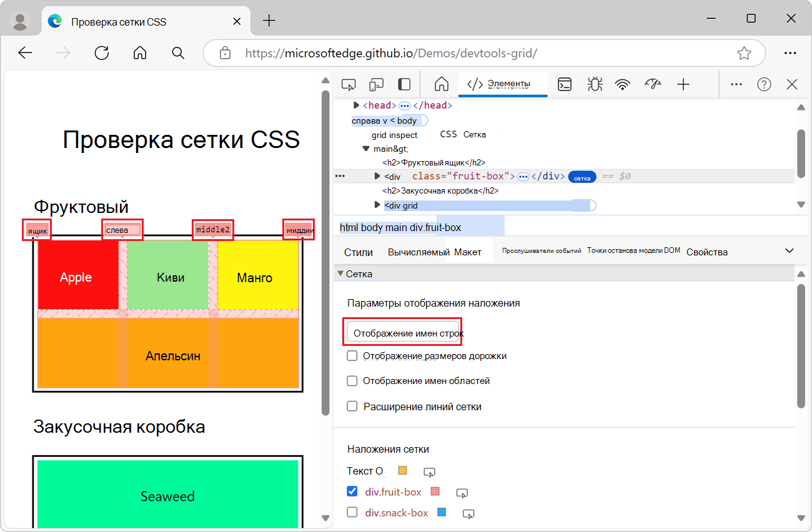Toggle device emulation mode
This screenshot has width=812, height=532.
click(x=376, y=84)
